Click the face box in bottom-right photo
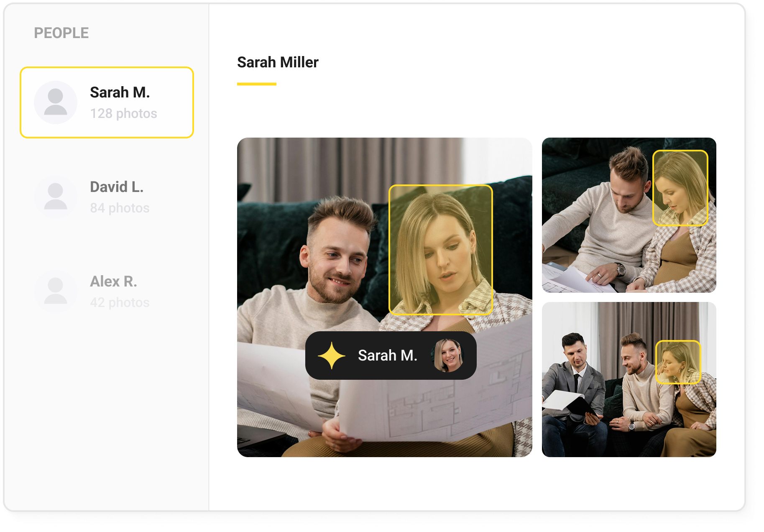 678,362
